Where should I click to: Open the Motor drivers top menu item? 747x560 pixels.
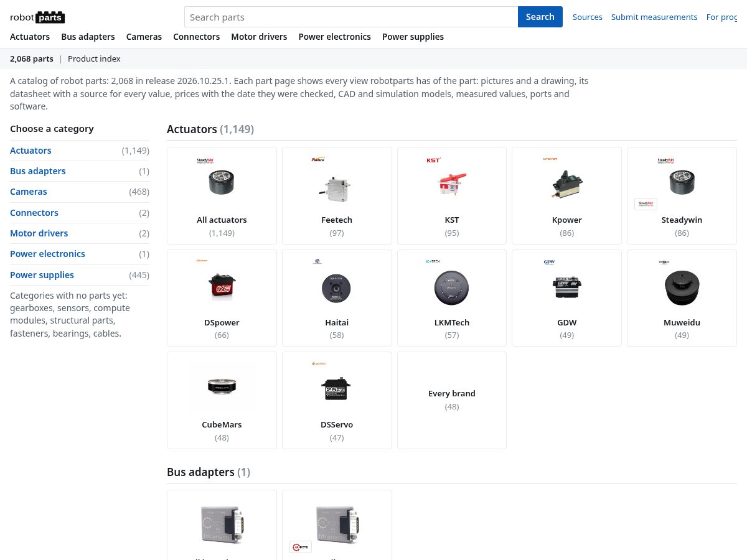pos(259,37)
